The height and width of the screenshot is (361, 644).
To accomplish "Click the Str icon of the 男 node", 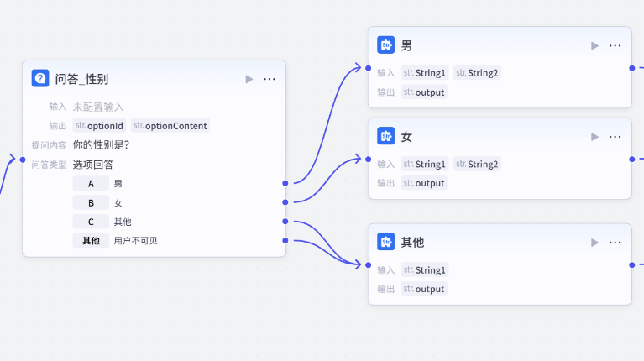I will pos(385,45).
